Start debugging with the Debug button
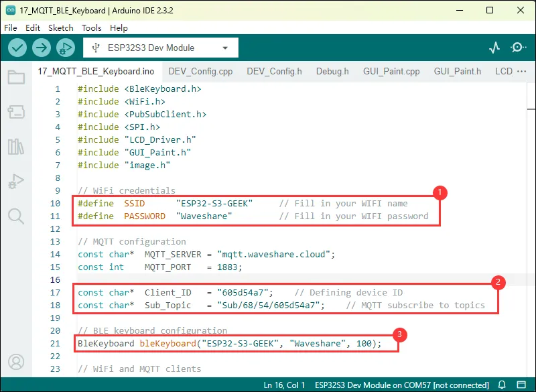The image size is (536, 392). (x=65, y=48)
